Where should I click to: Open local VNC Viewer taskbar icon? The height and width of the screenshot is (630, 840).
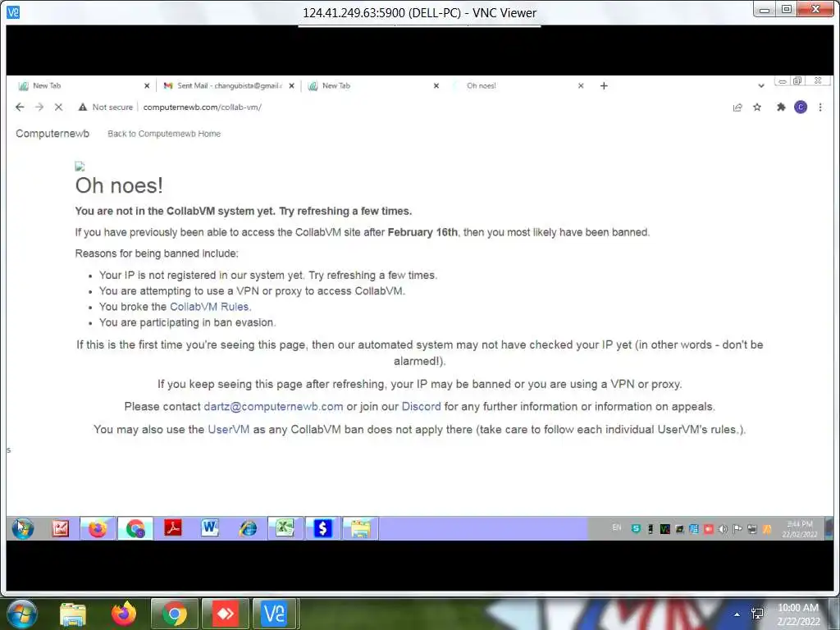tap(275, 614)
